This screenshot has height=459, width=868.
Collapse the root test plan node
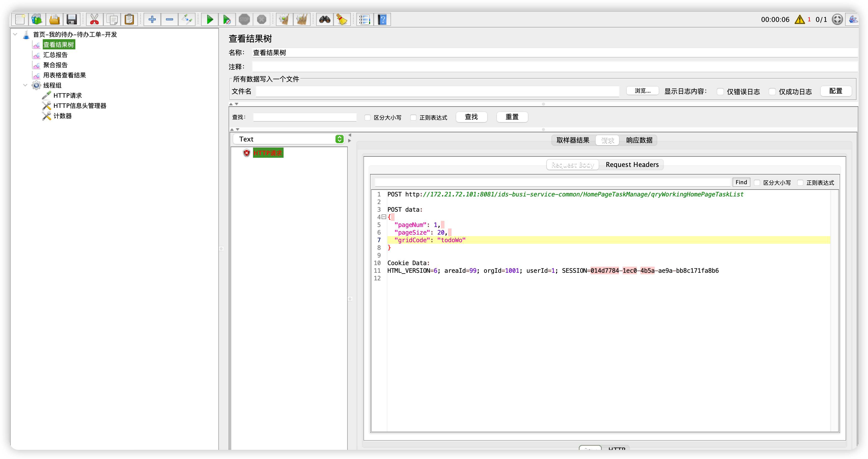click(x=15, y=34)
